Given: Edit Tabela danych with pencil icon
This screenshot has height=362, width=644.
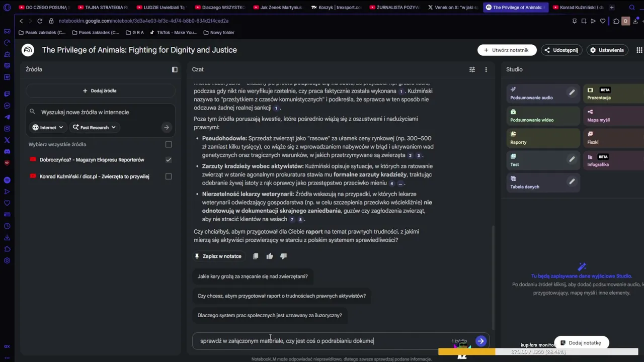Looking at the screenshot, I should pyautogui.click(x=572, y=181).
